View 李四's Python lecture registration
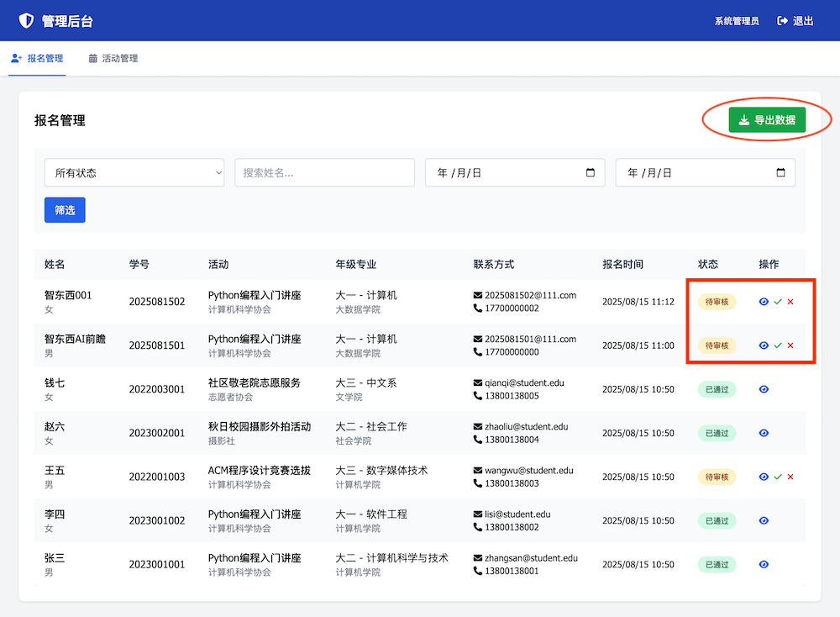Screen dimensions: 840x617 pos(764,520)
